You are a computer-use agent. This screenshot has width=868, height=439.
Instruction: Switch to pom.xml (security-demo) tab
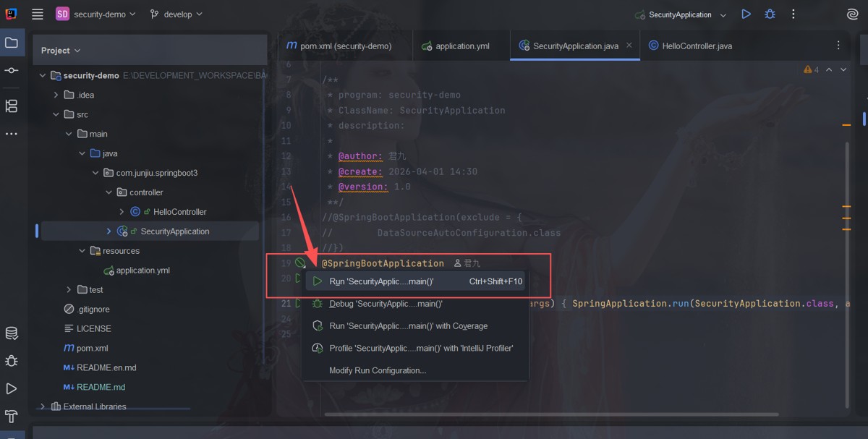[339, 46]
